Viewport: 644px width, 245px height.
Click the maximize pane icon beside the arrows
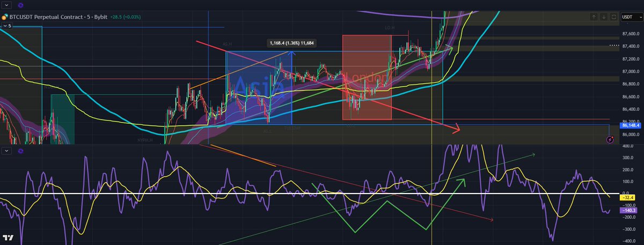pyautogui.click(x=614, y=17)
